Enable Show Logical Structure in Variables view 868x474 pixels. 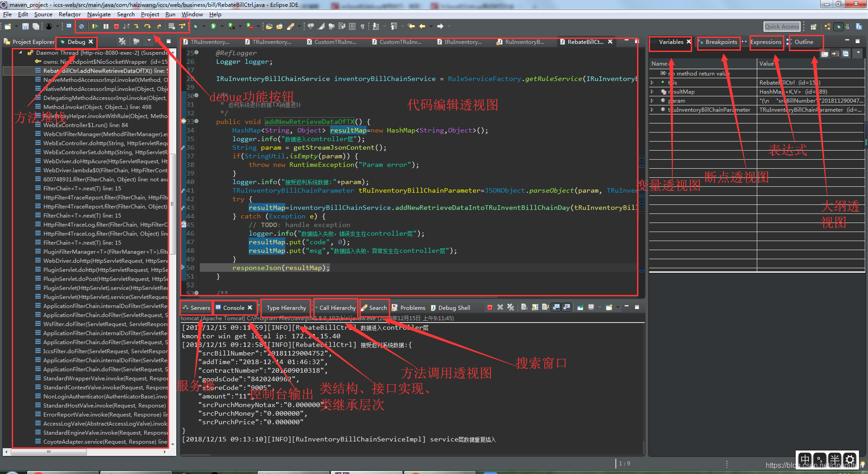(835, 53)
